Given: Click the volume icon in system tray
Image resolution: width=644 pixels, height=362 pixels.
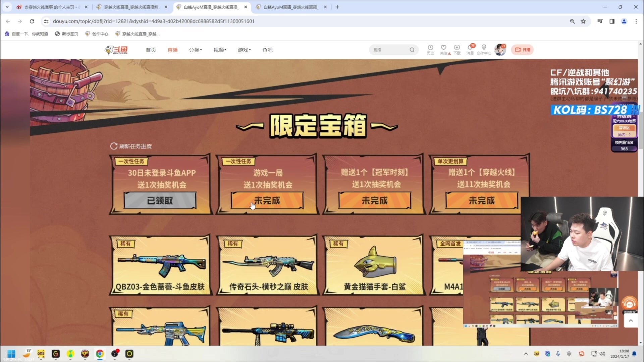Looking at the screenshot, I should click(x=602, y=354).
